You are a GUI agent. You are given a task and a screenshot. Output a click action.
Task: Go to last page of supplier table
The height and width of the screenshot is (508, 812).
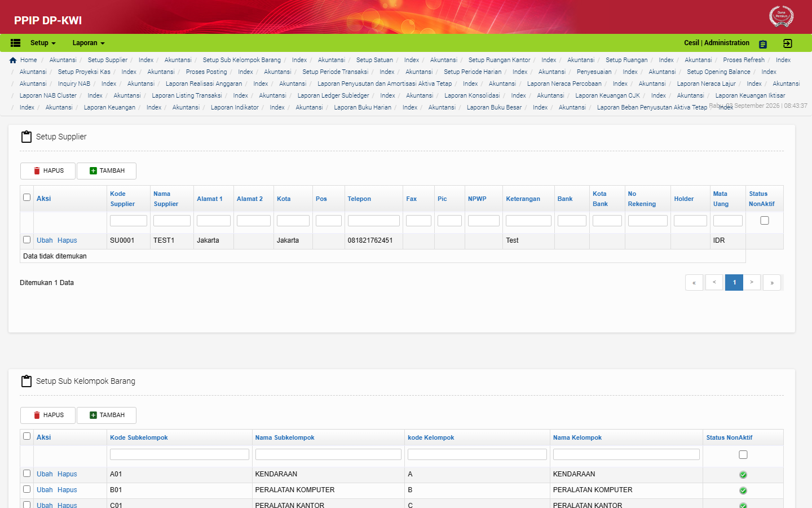[x=772, y=283]
